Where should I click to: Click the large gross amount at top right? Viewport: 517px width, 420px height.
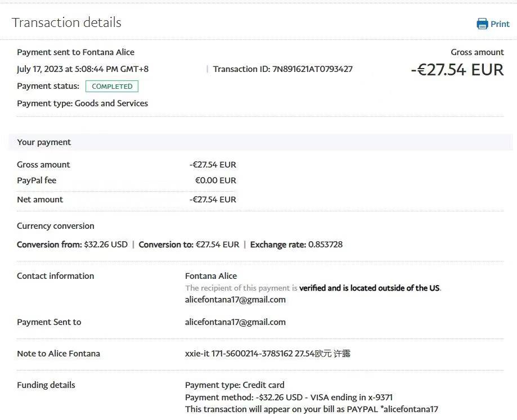click(457, 70)
